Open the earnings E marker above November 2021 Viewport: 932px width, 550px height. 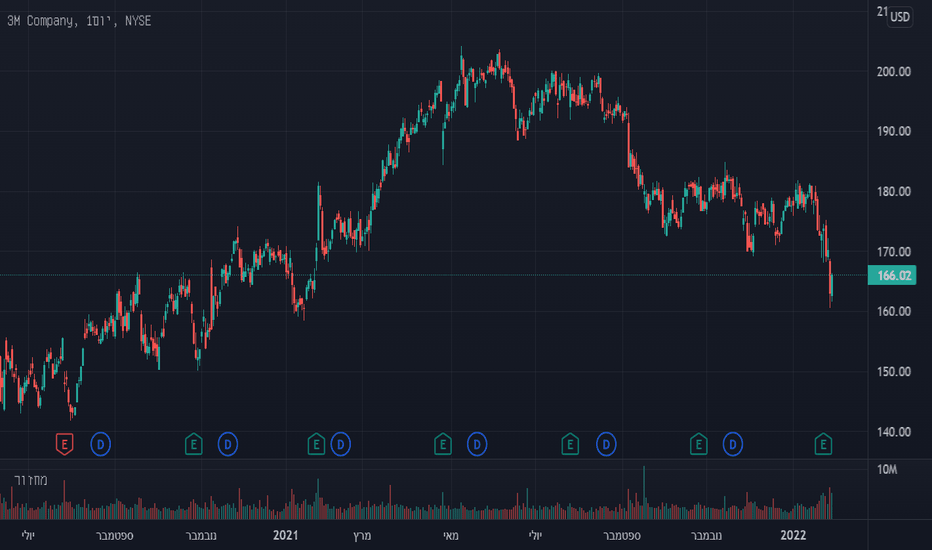[698, 444]
